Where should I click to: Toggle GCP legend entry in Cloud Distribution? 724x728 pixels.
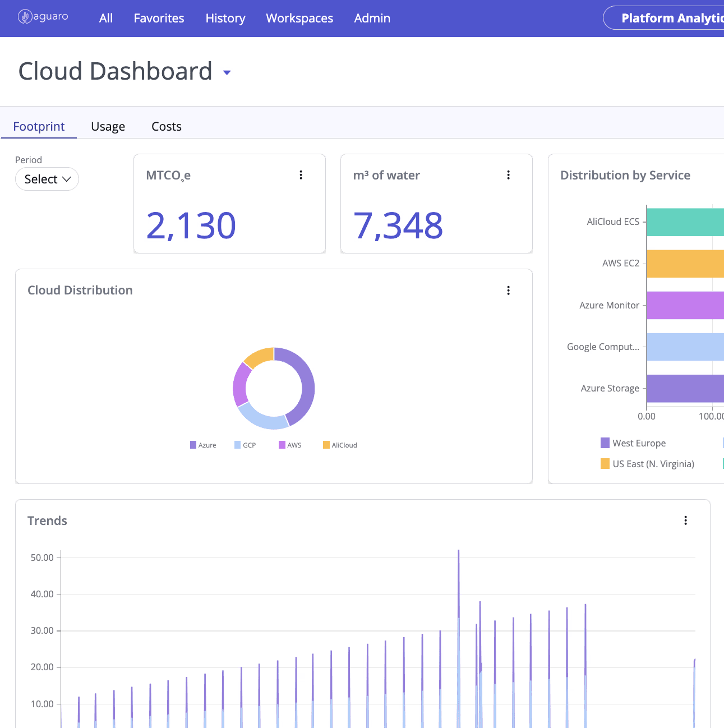click(x=245, y=445)
